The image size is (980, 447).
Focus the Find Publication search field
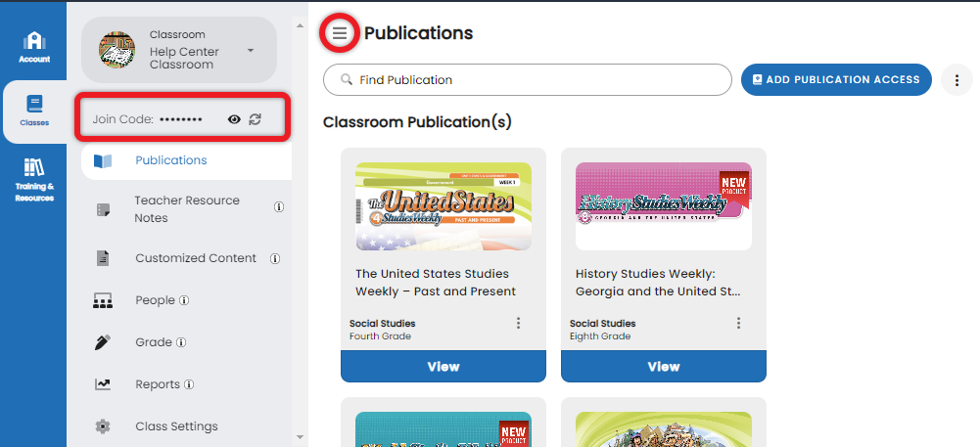pyautogui.click(x=528, y=80)
